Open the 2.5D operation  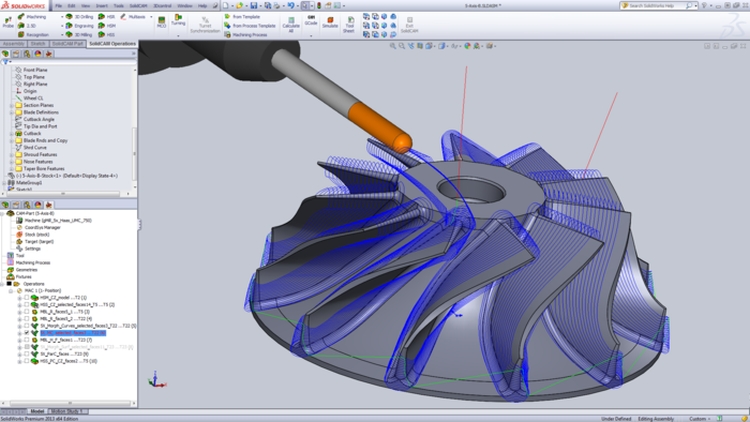click(27, 26)
